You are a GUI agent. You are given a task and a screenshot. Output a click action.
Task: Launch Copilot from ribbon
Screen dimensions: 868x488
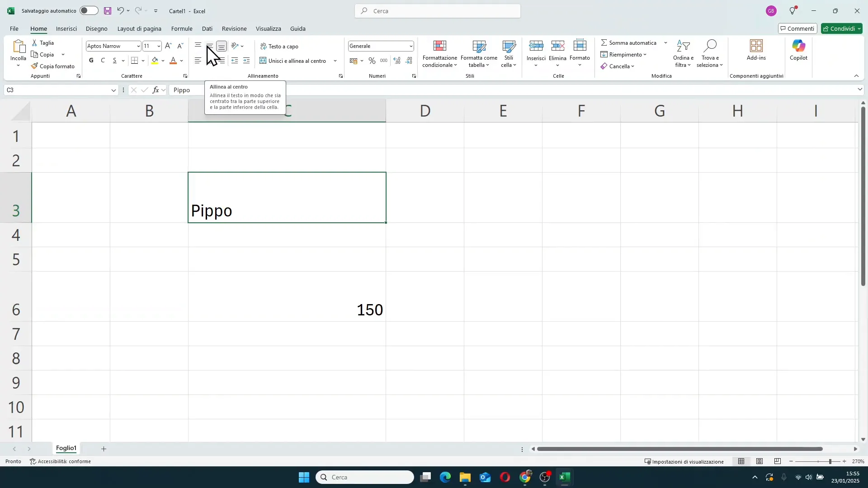click(799, 50)
